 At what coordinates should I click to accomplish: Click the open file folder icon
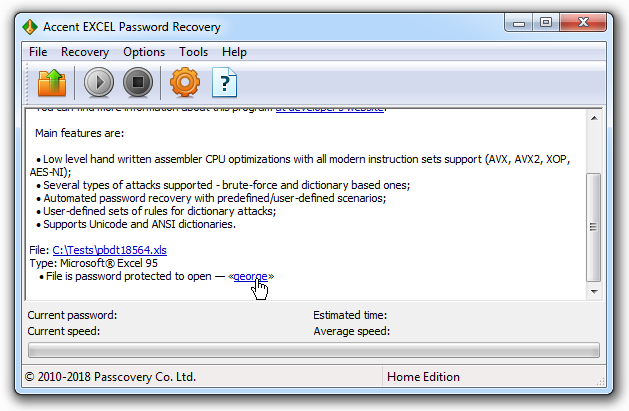(52, 83)
